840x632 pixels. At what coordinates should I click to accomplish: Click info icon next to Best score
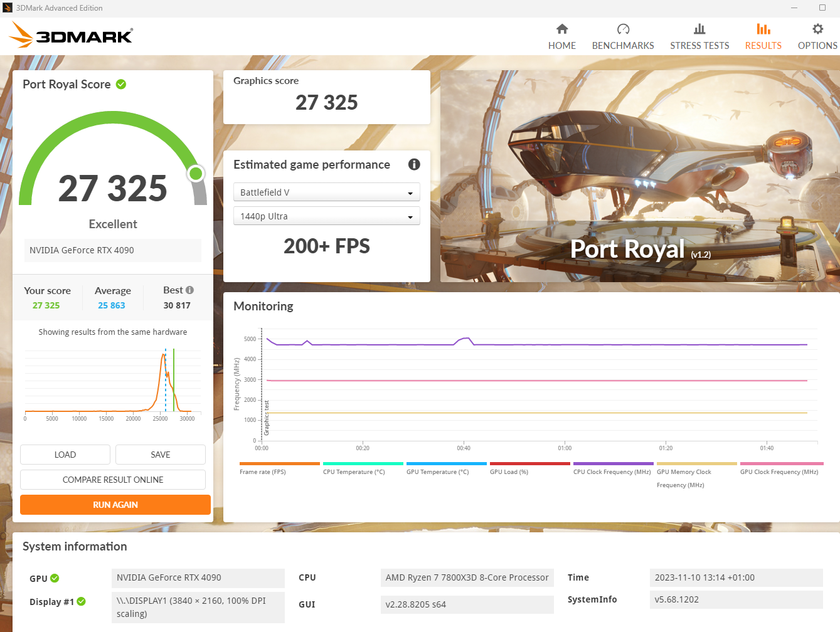(x=189, y=290)
